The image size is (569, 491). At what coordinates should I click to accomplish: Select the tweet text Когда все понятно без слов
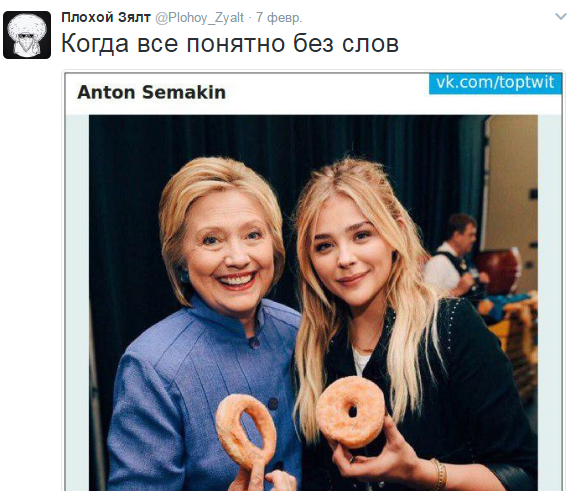click(230, 44)
